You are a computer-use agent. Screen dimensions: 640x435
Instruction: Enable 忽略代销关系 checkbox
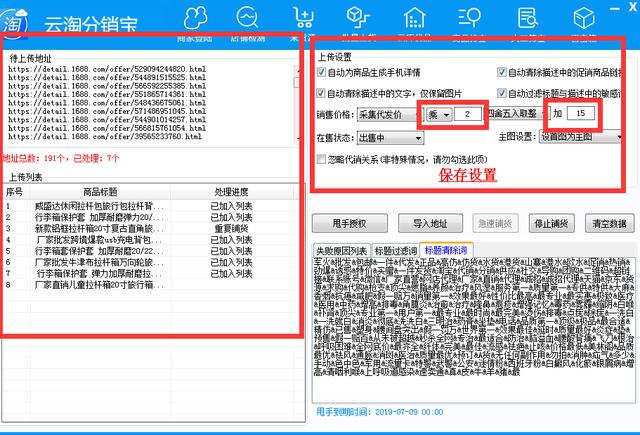321,159
